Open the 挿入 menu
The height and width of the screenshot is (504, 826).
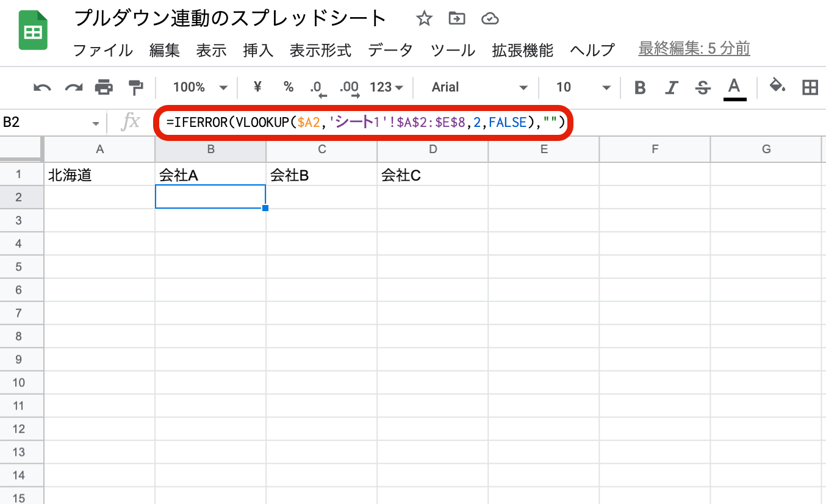click(x=258, y=50)
